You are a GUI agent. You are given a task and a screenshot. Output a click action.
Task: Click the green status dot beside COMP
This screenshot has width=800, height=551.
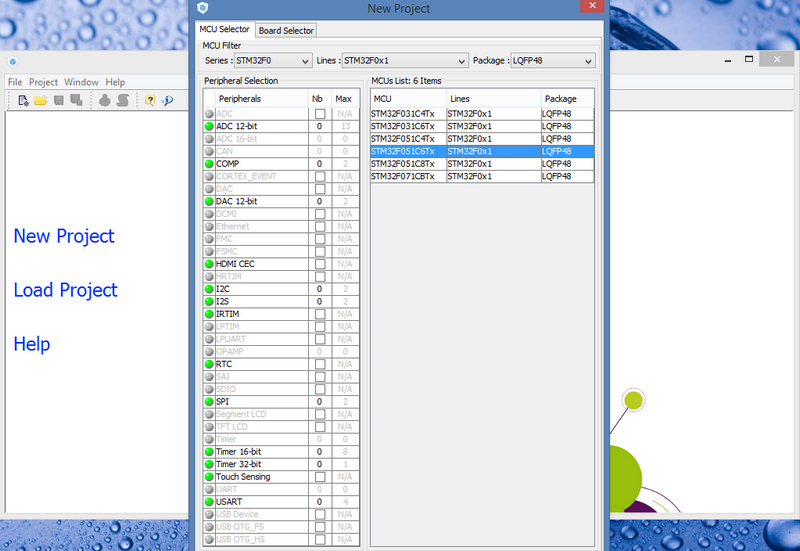click(209, 164)
